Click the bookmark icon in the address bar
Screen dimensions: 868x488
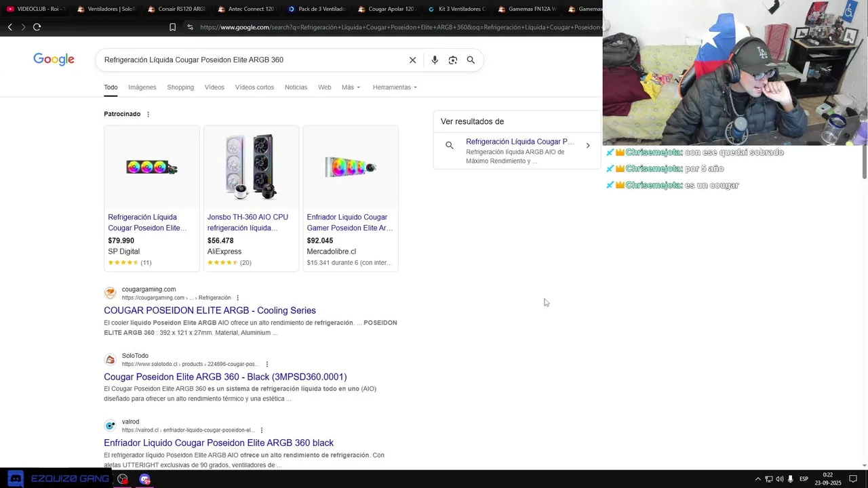172,27
